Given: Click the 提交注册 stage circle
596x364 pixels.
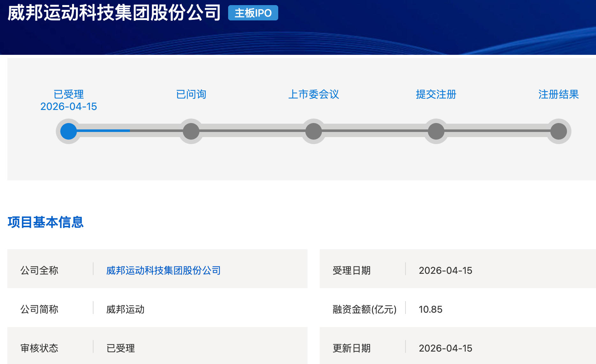Looking at the screenshot, I should (x=436, y=131).
